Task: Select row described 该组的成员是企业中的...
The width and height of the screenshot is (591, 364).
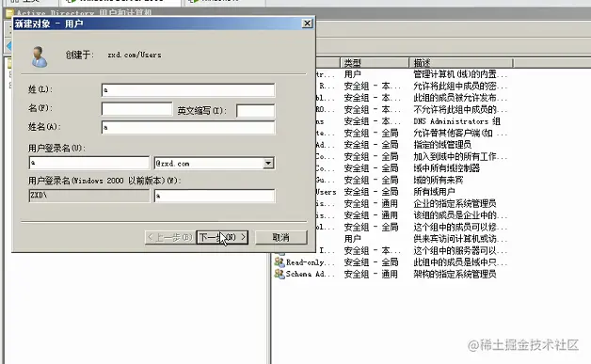Action: pos(460,215)
